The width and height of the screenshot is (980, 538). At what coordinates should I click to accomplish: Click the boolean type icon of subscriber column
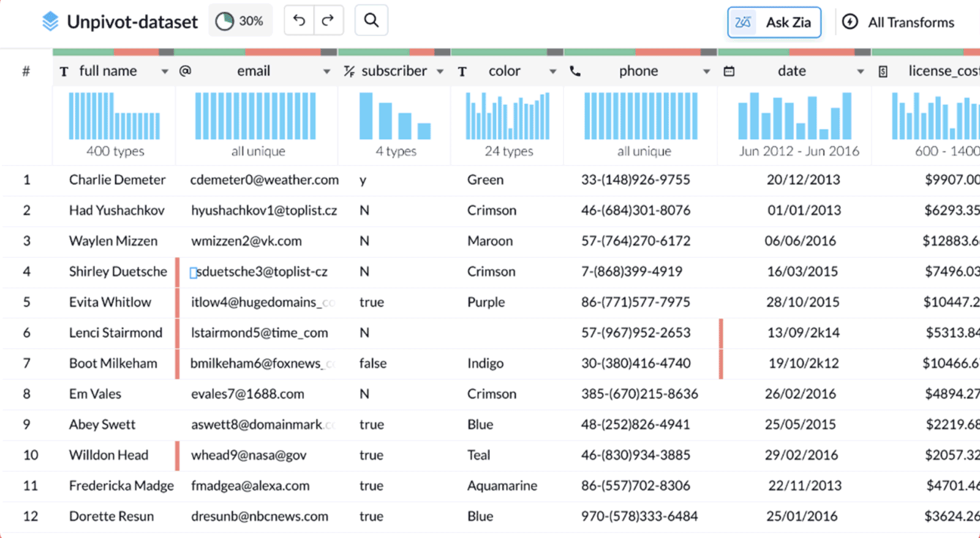click(349, 72)
